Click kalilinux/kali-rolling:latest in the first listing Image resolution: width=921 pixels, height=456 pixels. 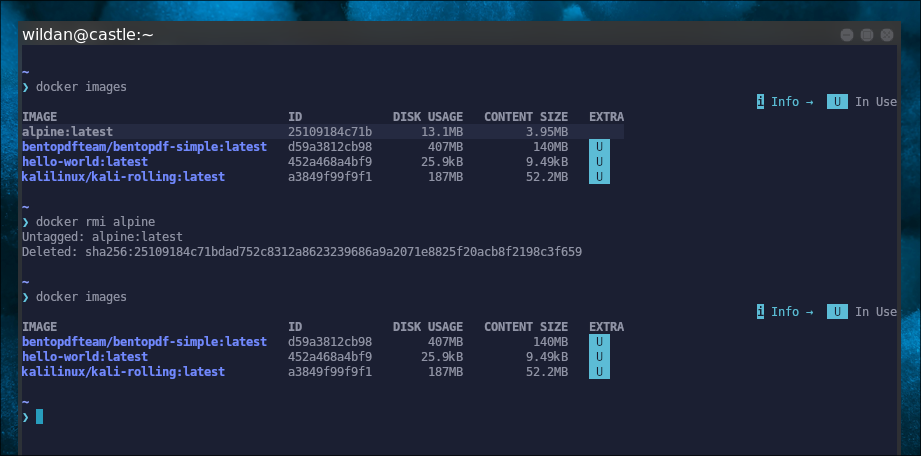123,177
